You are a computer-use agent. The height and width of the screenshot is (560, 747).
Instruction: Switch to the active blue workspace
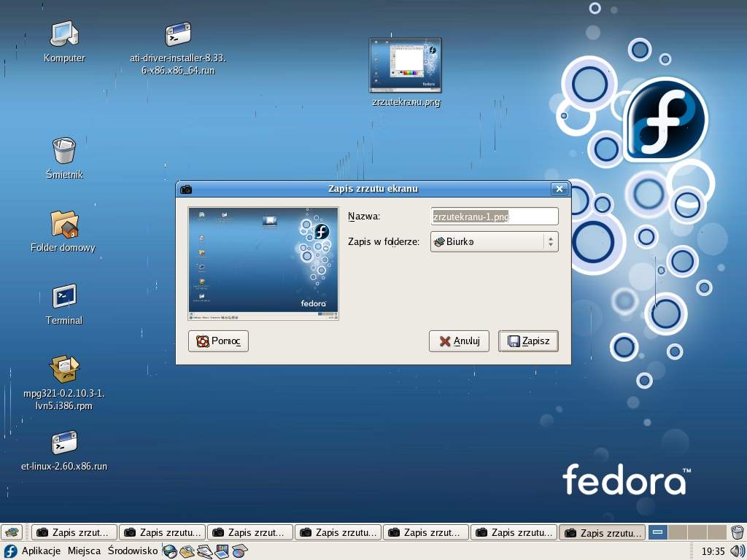pos(658,532)
